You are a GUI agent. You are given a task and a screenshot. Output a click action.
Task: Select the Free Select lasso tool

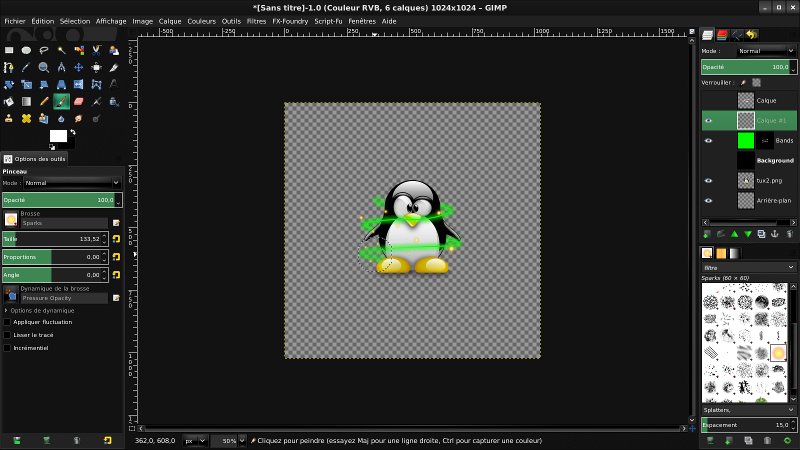(44, 50)
